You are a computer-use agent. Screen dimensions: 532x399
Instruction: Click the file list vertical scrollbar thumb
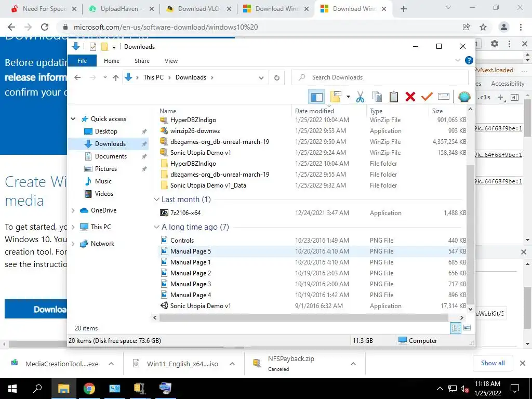pyautogui.click(x=470, y=234)
